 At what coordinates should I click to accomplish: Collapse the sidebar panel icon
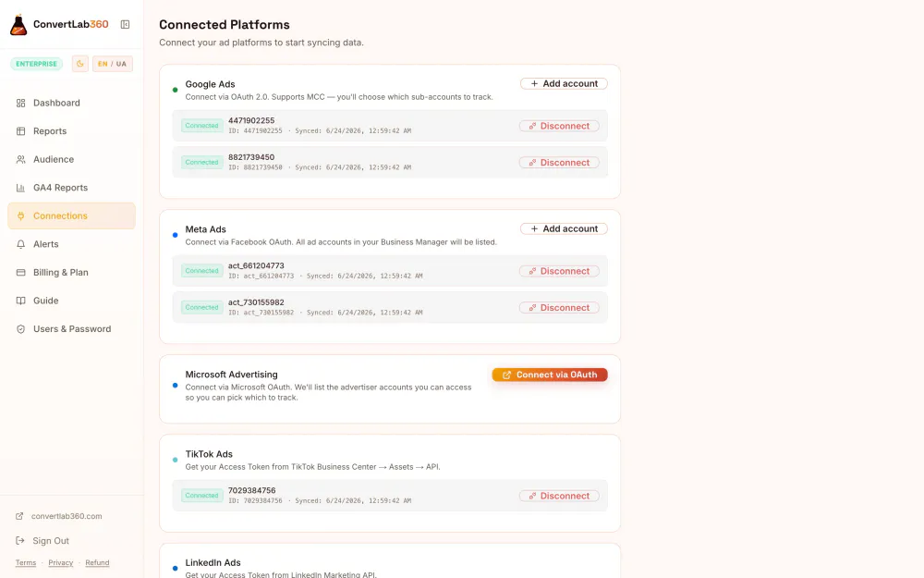click(125, 24)
